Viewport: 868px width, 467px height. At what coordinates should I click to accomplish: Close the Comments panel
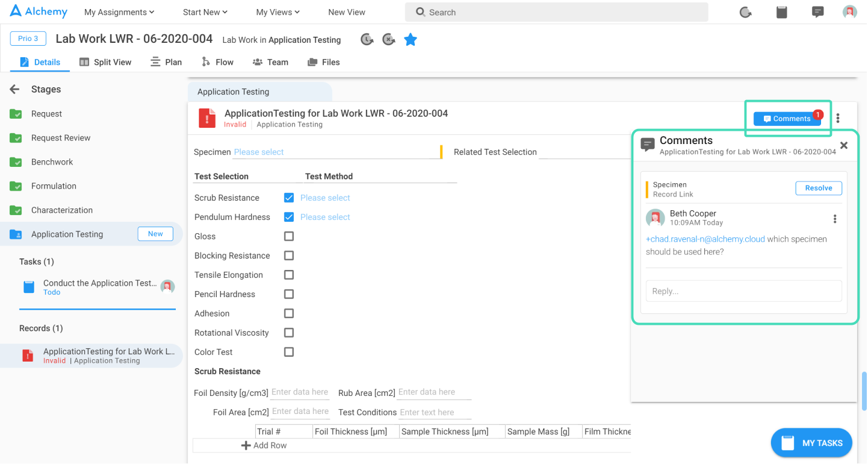(844, 145)
